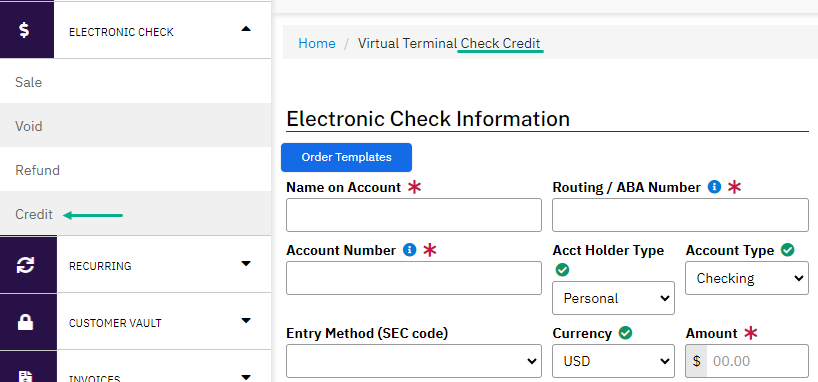Click the Electronic Check dollar sign icon
The width and height of the screenshot is (818, 382).
(x=25, y=30)
